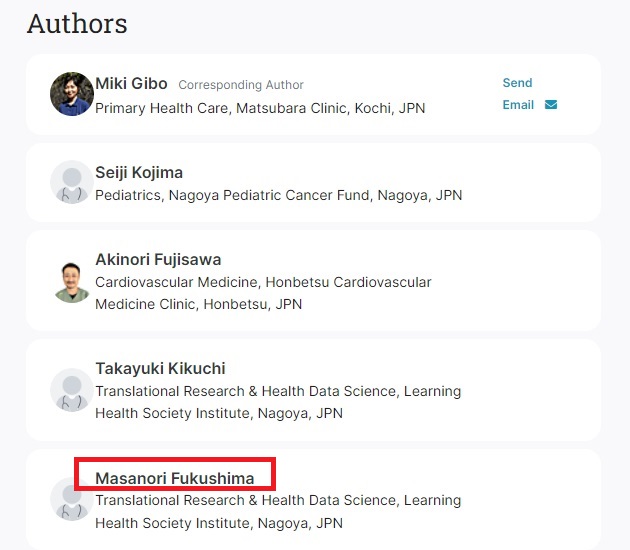The height and width of the screenshot is (550, 630).
Task: Click the Corresponding Author label
Action: point(241,85)
